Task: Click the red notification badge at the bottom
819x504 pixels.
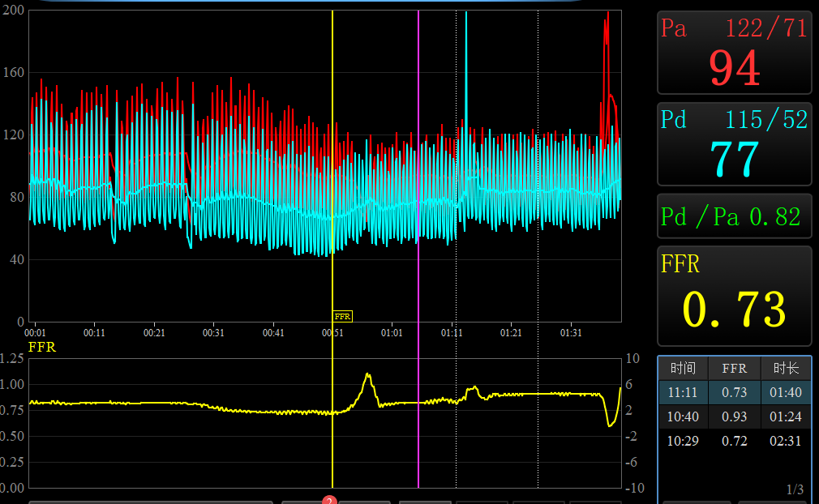Action: click(x=329, y=501)
